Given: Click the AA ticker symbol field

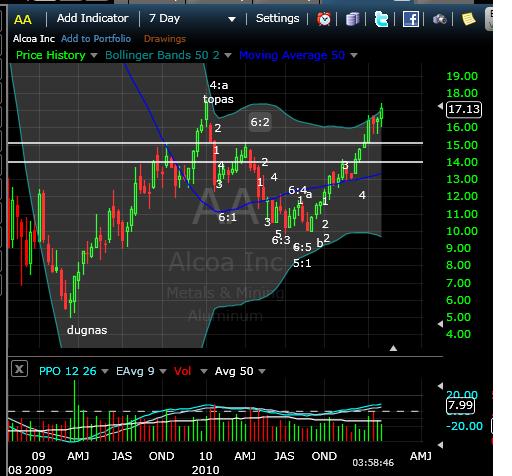Looking at the screenshot, I should point(23,19).
